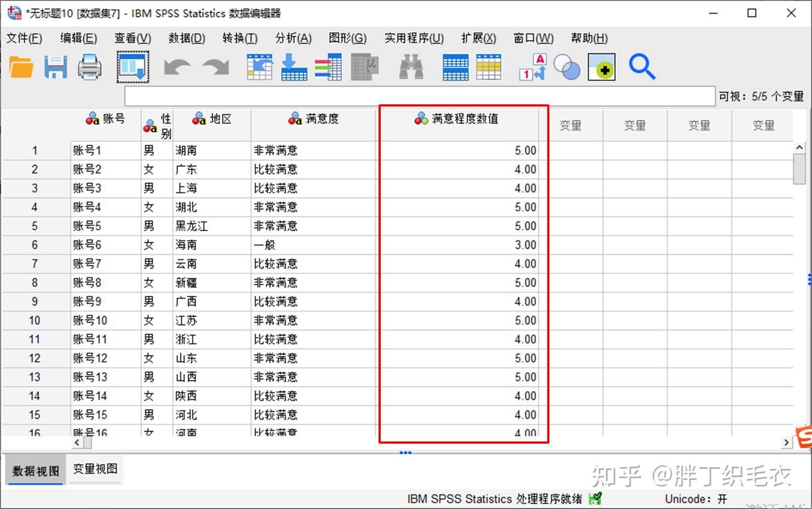The image size is (812, 509).
Task: Toggle value labels display
Action: point(531,66)
